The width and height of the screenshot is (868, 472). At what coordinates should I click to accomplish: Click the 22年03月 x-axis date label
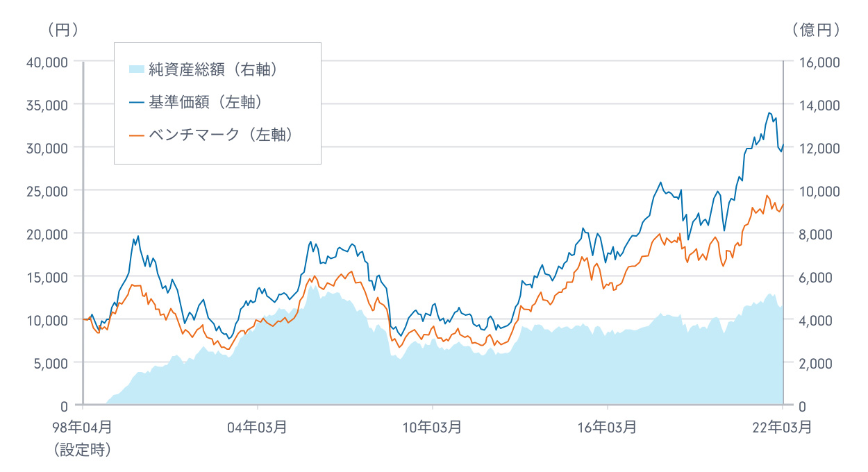tap(783, 428)
